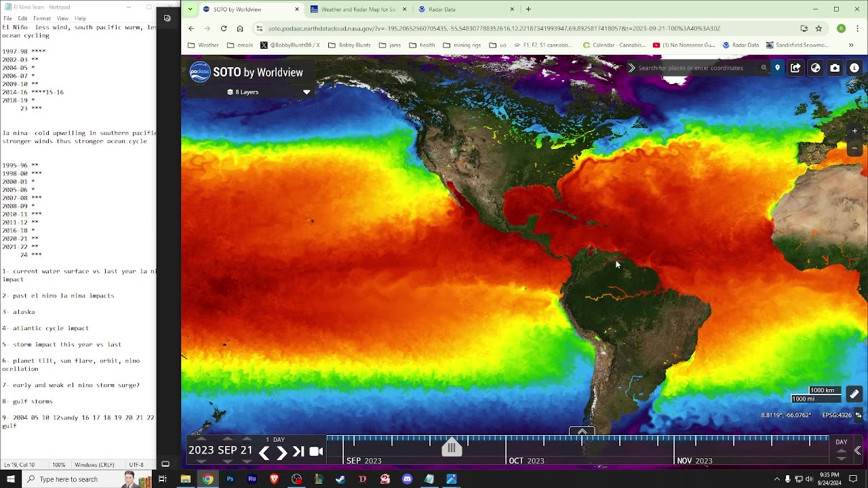Open Notepad Format menu
The width and height of the screenshot is (868, 488).
click(41, 18)
